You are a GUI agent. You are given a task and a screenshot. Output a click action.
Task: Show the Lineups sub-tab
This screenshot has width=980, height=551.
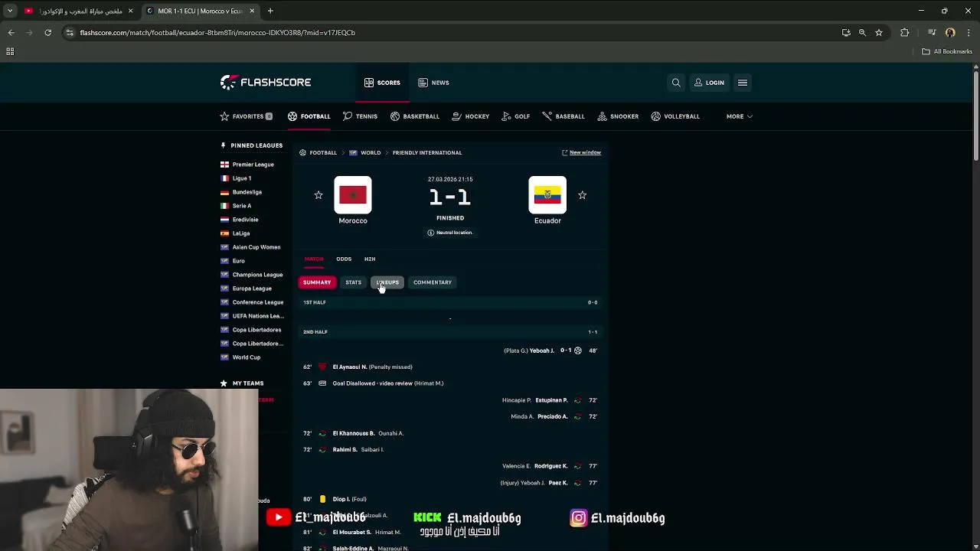point(387,282)
